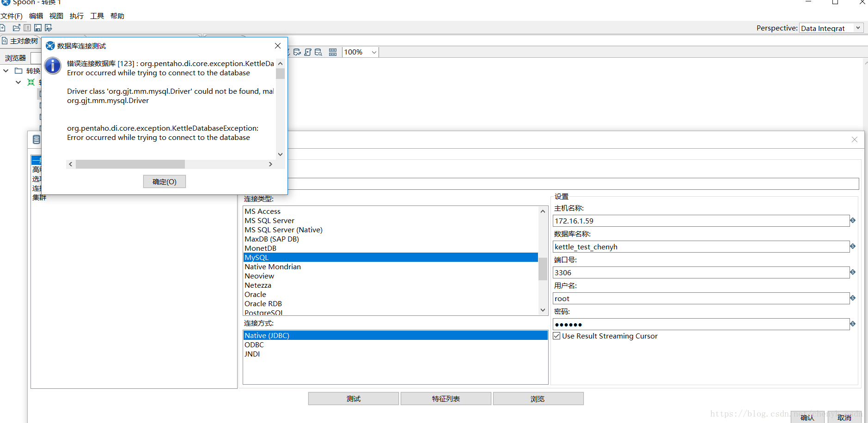Viewport: 868px width, 423px height.
Task: Click 确定(O) button in error dialog
Action: [x=165, y=181]
